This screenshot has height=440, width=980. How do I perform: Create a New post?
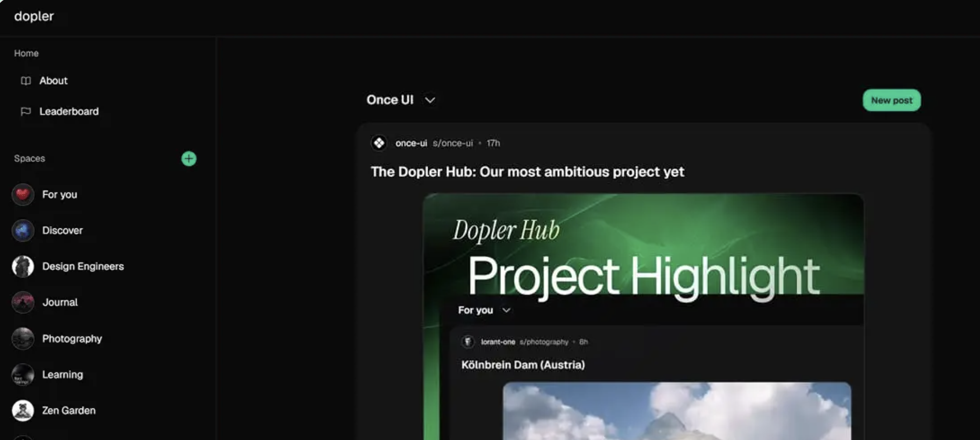[x=891, y=100]
